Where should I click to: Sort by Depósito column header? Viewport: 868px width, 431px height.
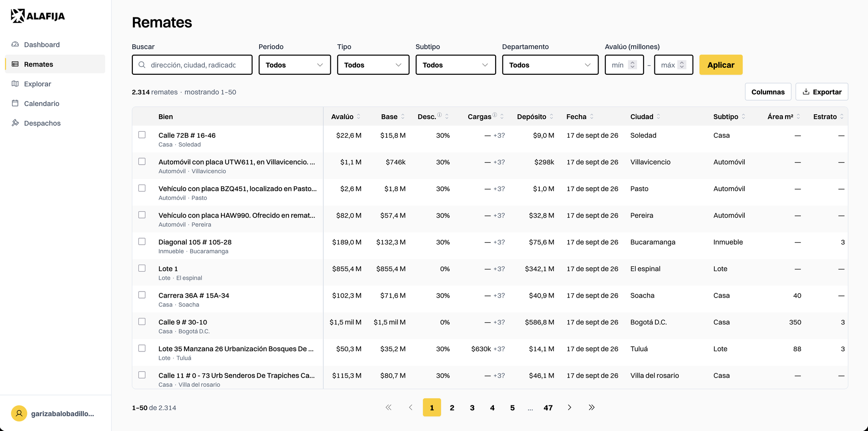point(535,116)
